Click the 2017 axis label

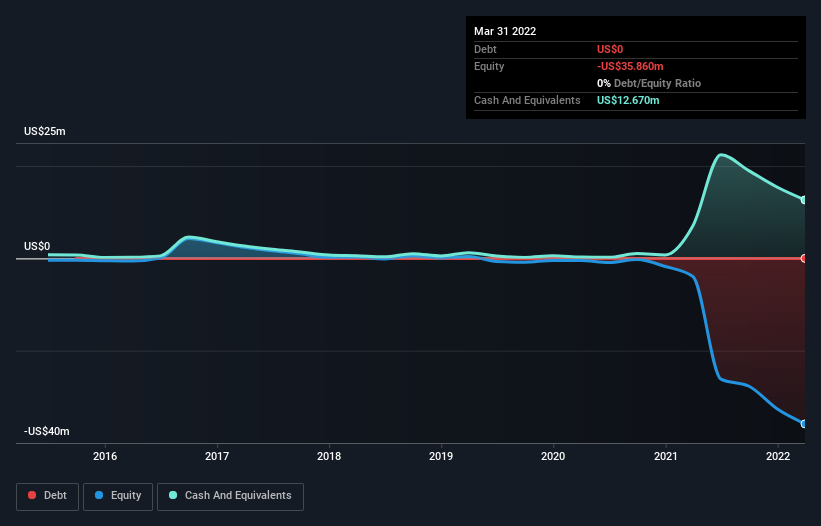pos(217,456)
